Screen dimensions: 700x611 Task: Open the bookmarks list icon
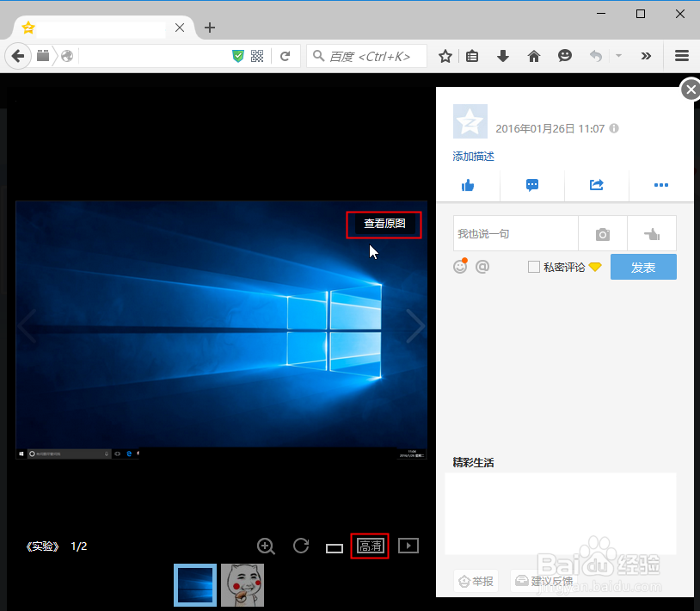[472, 56]
